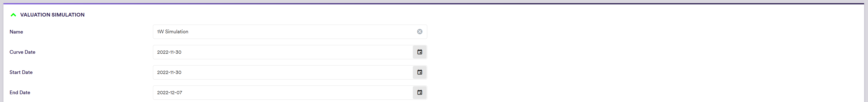Open the Curve Date calendar picker

[419, 52]
